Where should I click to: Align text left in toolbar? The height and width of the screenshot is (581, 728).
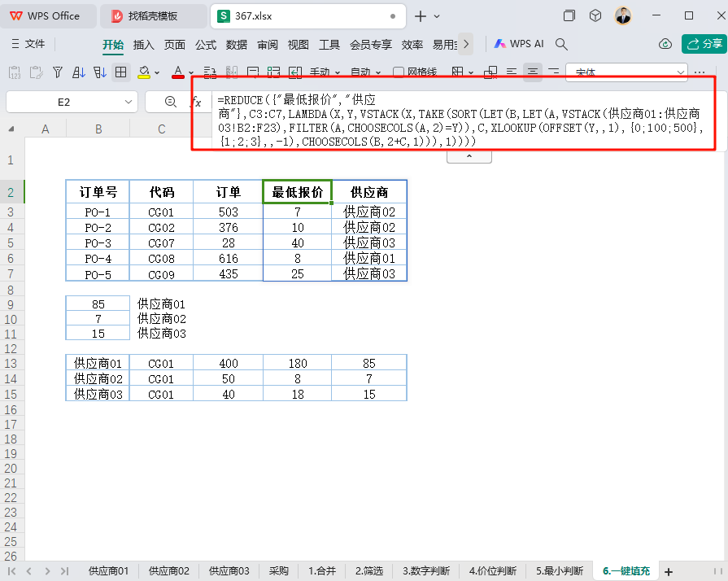click(511, 72)
